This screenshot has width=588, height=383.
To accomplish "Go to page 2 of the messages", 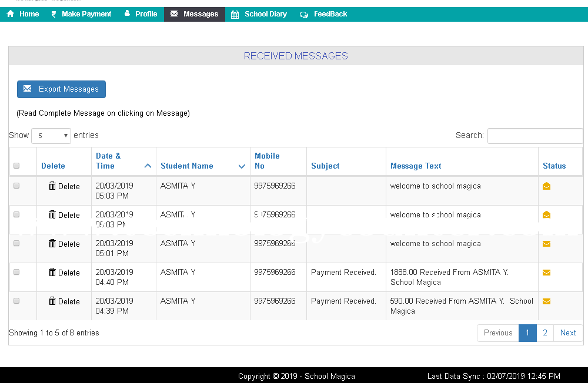I will (x=545, y=333).
